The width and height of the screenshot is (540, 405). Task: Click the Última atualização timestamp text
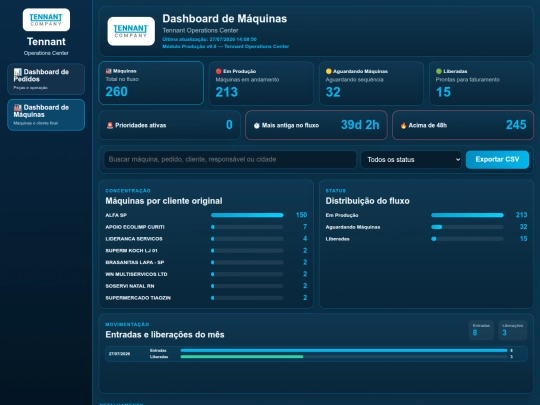[x=209, y=39]
